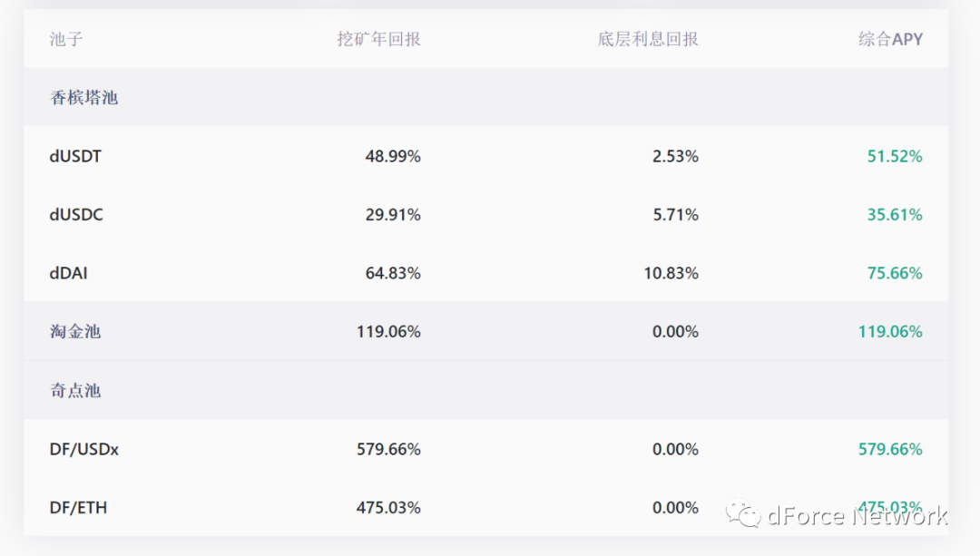Click the WeChat logo icon in watermark
The height and width of the screenshot is (556, 980).
(743, 513)
